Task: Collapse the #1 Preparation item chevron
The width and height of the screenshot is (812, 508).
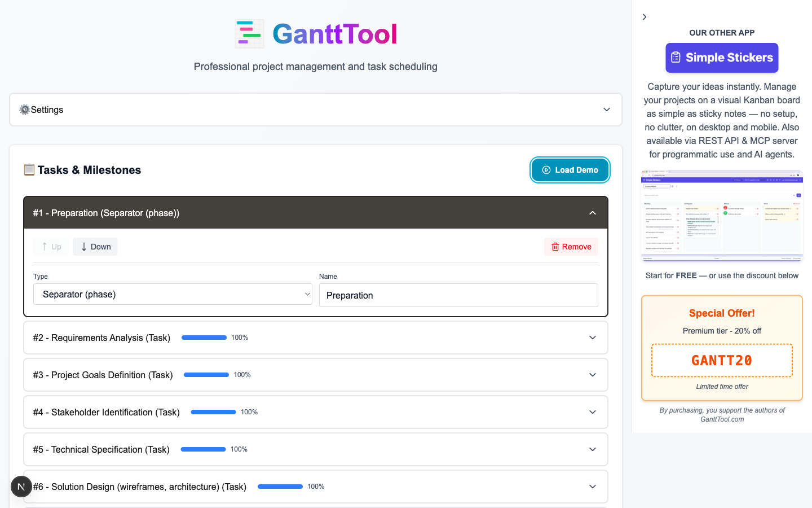Action: pyautogui.click(x=593, y=213)
